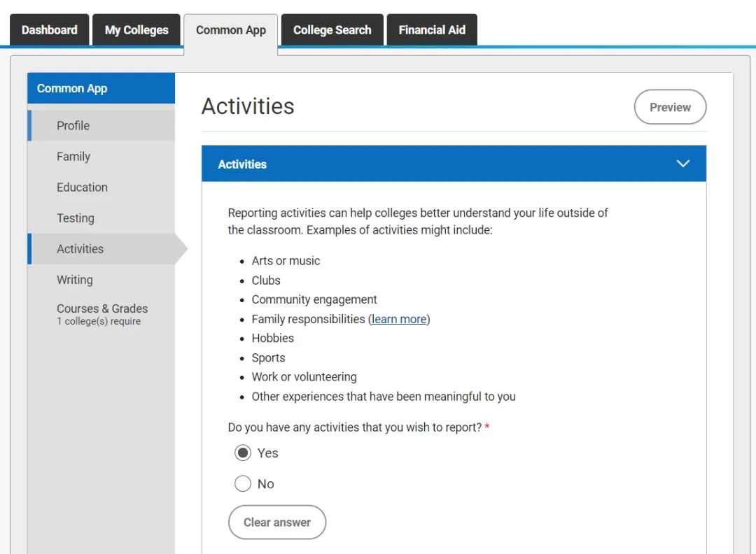Click the large Activities page heading
Image resolution: width=756 pixels, height=554 pixels.
click(x=248, y=106)
